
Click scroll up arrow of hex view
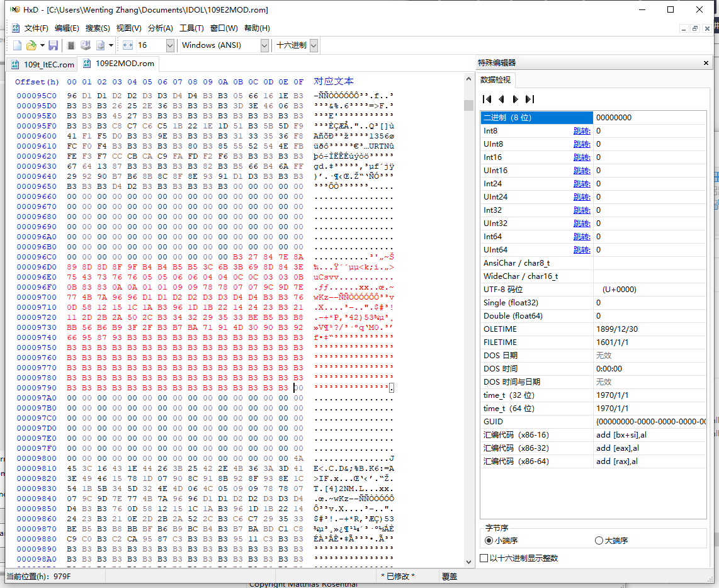[468, 79]
